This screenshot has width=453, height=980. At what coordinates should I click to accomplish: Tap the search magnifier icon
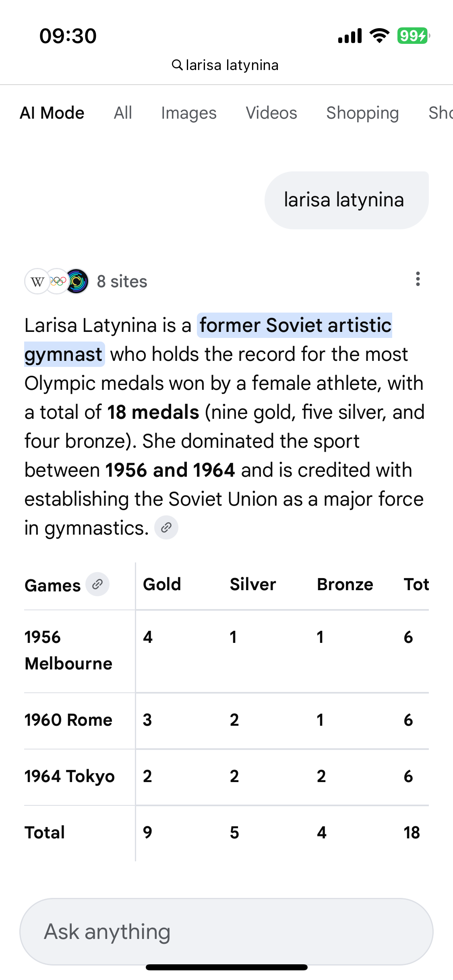pos(177,65)
